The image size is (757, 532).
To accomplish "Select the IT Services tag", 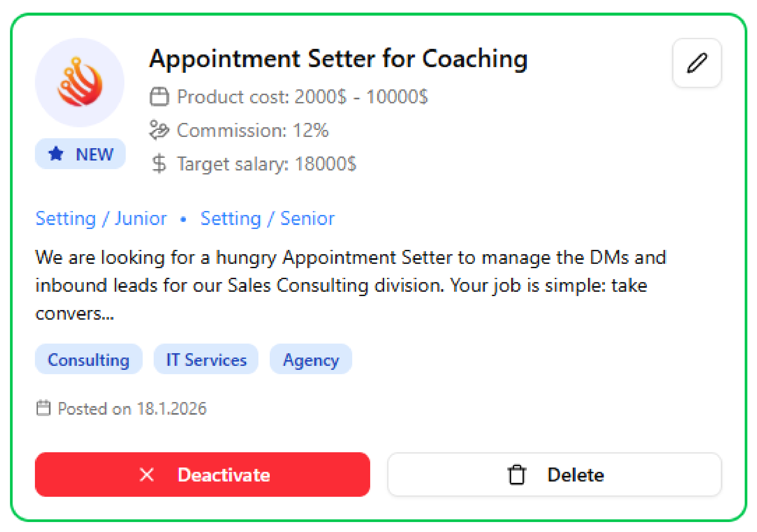I will (x=206, y=360).
